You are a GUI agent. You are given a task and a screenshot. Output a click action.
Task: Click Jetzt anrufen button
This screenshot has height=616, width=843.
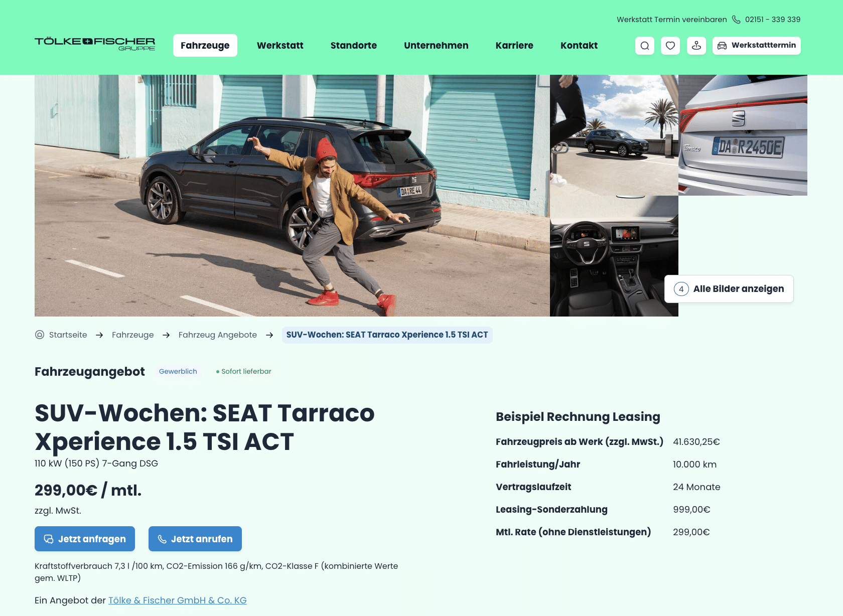pyautogui.click(x=195, y=539)
